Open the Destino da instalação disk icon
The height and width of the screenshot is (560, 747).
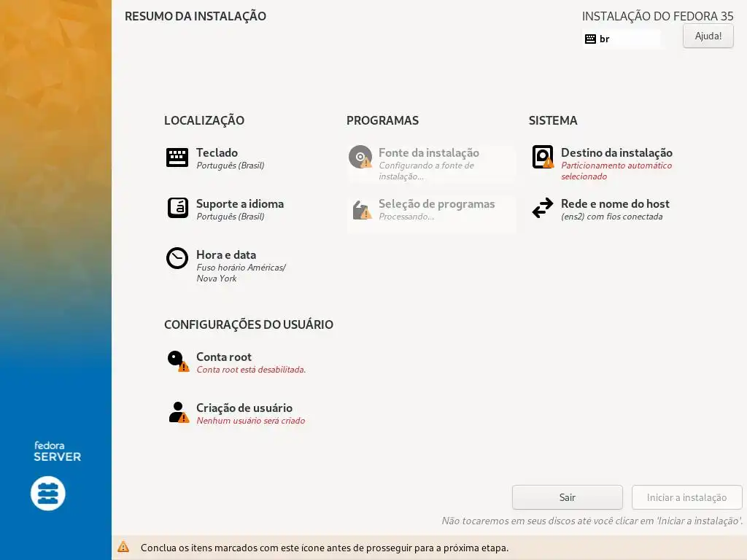(x=543, y=157)
